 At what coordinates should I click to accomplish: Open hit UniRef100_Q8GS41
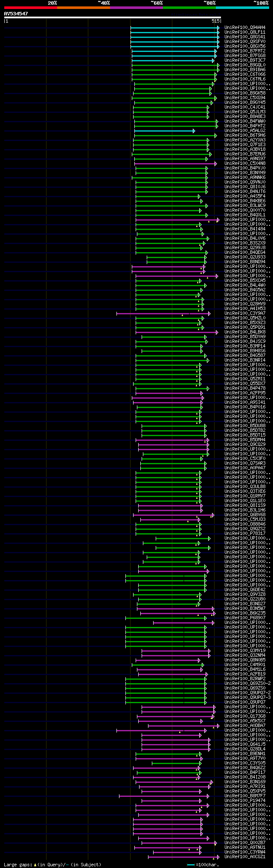245,37
